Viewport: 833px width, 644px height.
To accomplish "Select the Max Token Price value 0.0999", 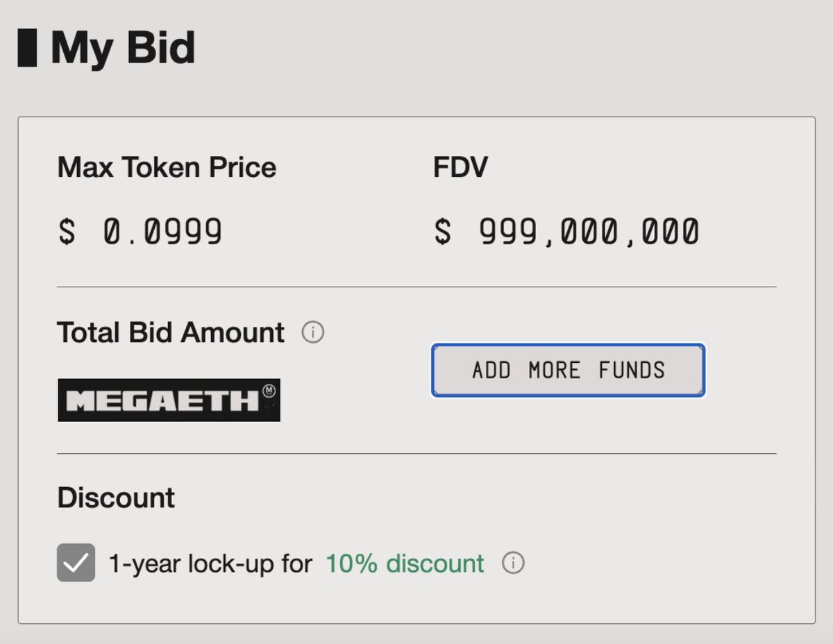I will pyautogui.click(x=162, y=232).
